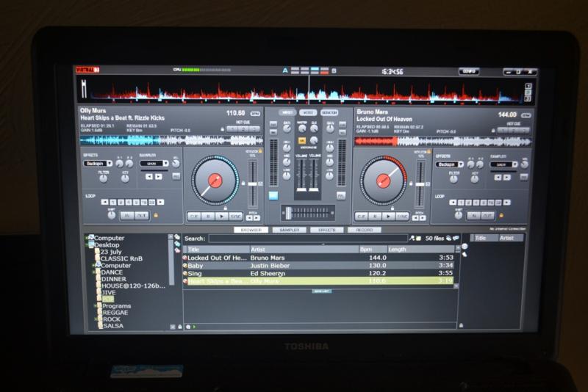Toggle the PFL button on right channel
The image size is (588, 392).
point(340,196)
